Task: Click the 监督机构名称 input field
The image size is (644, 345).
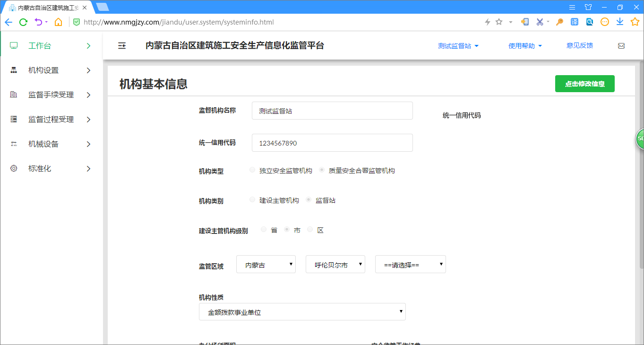Action: point(332,111)
